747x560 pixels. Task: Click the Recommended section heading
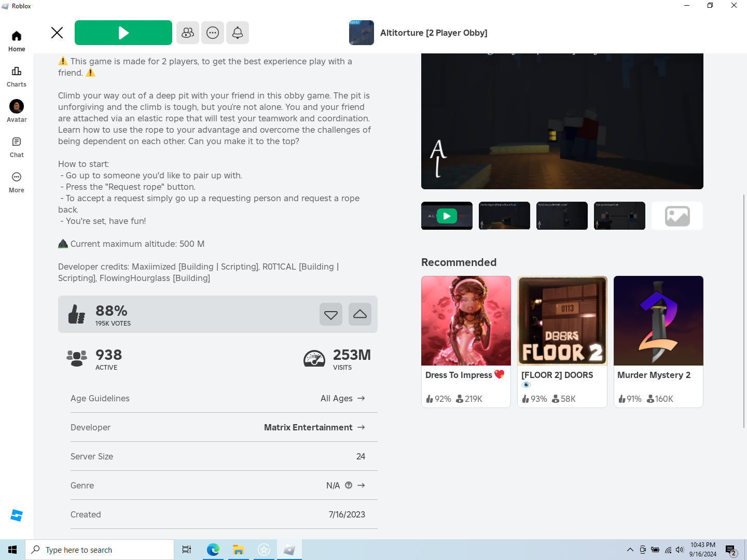459,262
